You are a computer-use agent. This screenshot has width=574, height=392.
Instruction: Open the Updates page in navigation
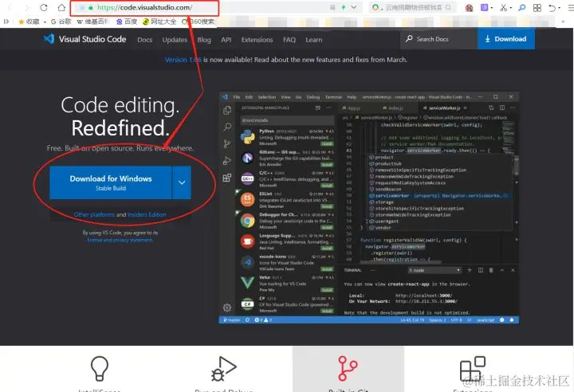coord(175,40)
